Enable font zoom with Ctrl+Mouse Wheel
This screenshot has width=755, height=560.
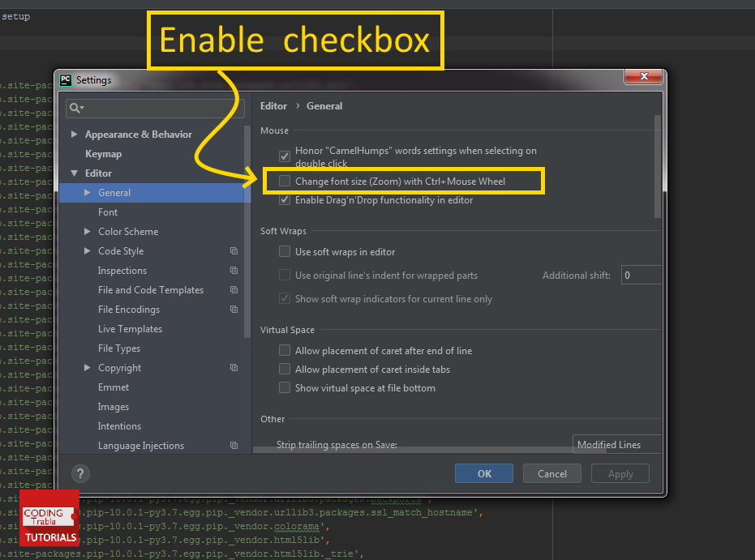point(285,180)
